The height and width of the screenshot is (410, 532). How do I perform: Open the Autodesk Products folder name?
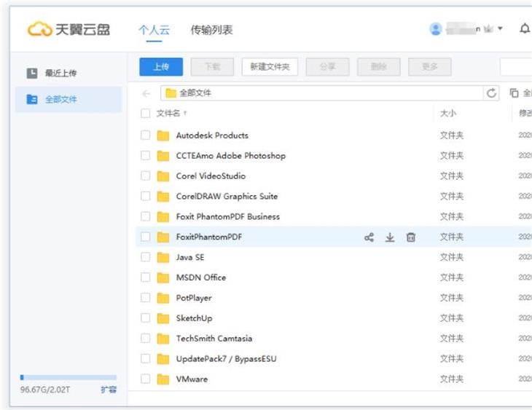[x=212, y=135]
